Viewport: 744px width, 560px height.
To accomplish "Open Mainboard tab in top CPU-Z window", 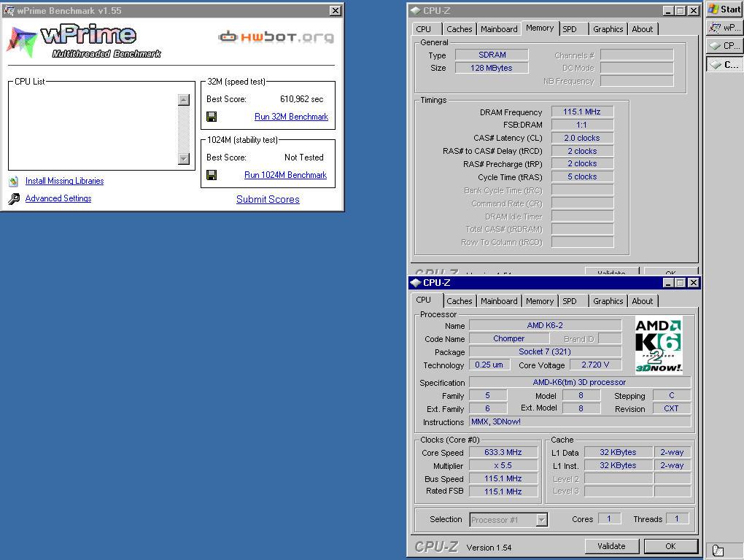I will pos(499,29).
